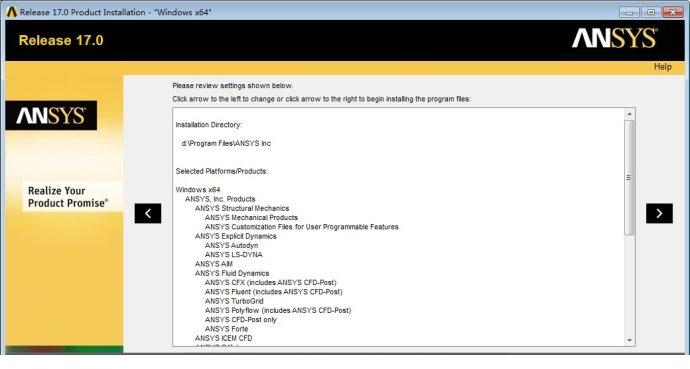Viewport: 690px width, 369px height.
Task: Select 'ANSYS Mechanical Products' line
Action: click(x=251, y=217)
